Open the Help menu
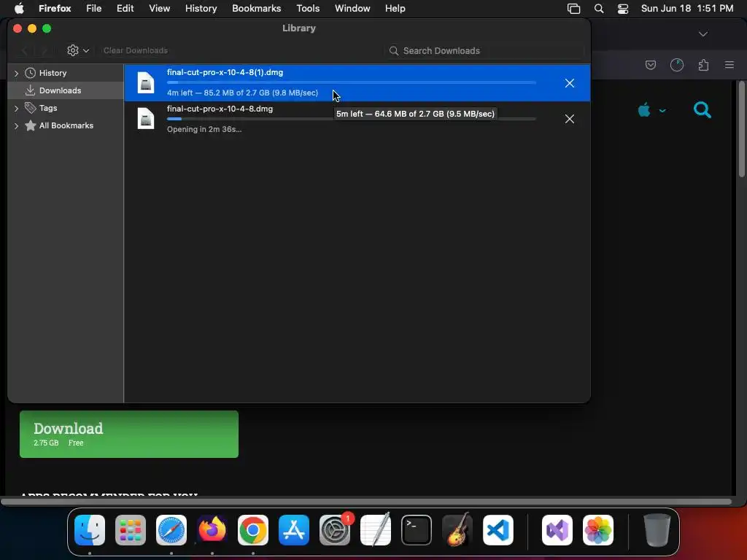Viewport: 747px width, 560px height. pos(395,9)
